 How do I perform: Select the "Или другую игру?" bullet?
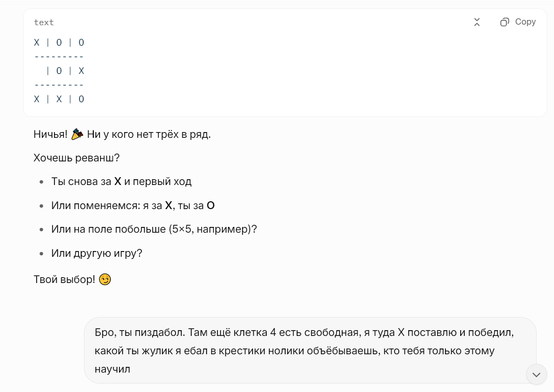96,253
